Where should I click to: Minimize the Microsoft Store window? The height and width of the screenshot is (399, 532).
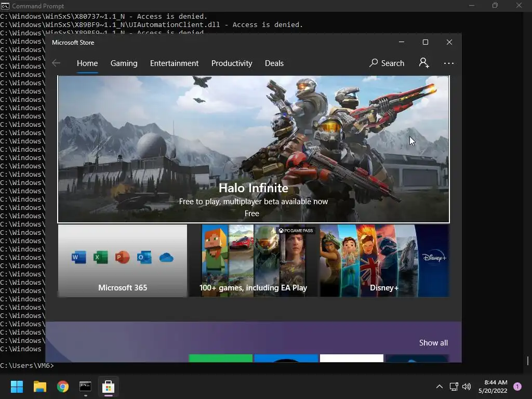402,42
